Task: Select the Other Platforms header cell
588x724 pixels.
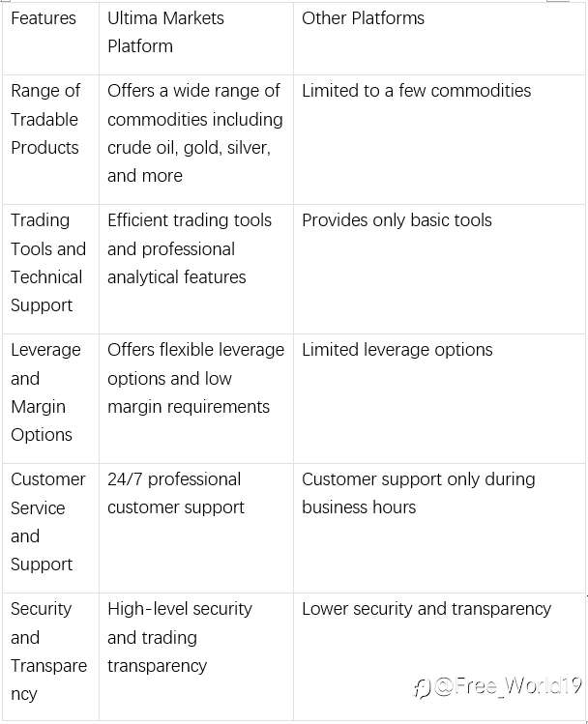Action: point(439,39)
